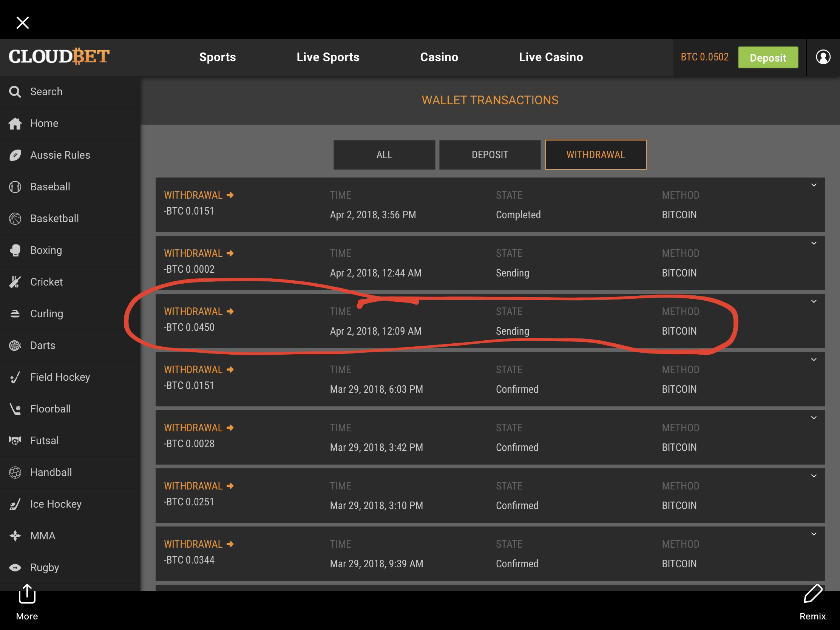Select the WITHDRAWAL tab
This screenshot has height=630, width=840.
pos(596,155)
